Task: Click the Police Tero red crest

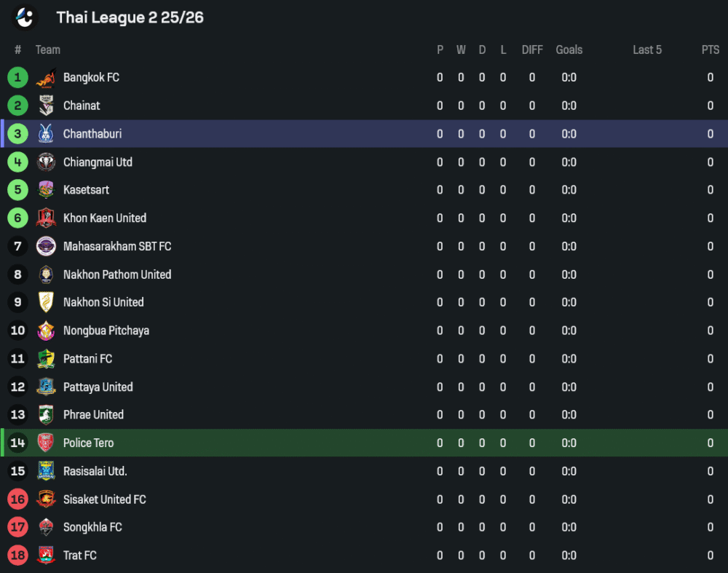Action: [x=46, y=443]
